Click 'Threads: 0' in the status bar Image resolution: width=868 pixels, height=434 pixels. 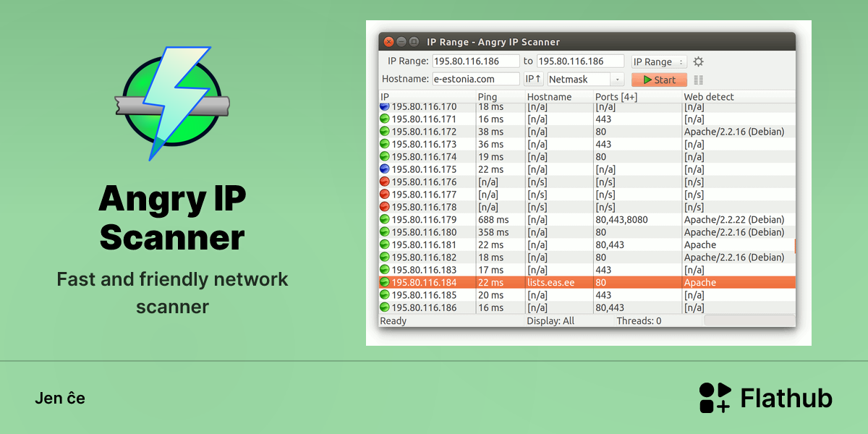pyautogui.click(x=639, y=321)
